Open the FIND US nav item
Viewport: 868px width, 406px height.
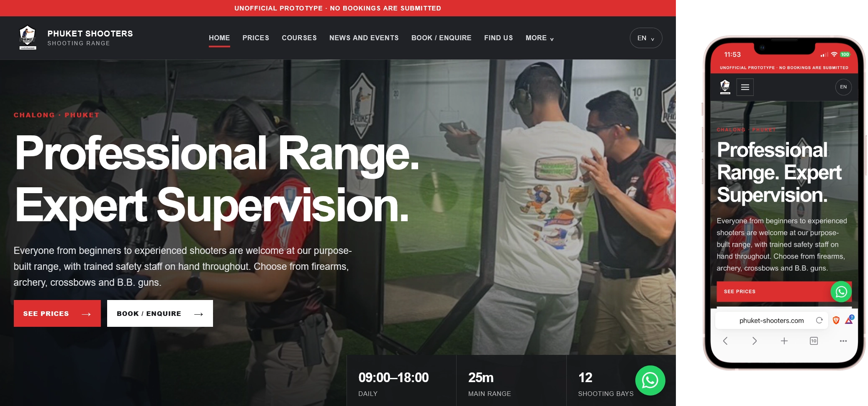[498, 38]
